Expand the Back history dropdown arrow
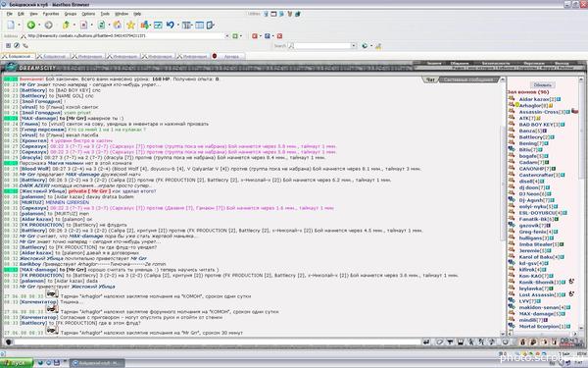 (39, 26)
